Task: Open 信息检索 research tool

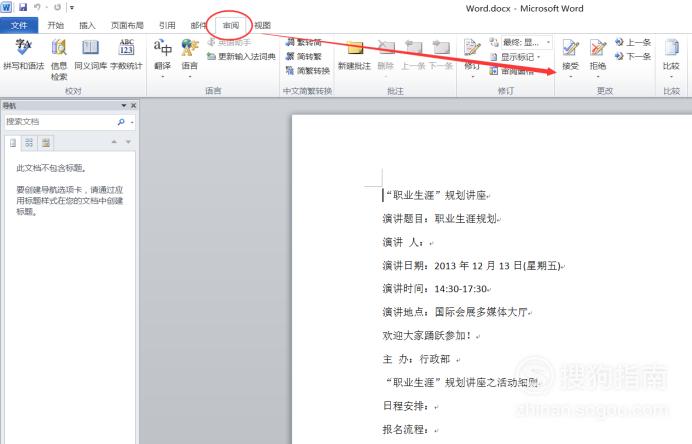Action: pyautogui.click(x=59, y=60)
